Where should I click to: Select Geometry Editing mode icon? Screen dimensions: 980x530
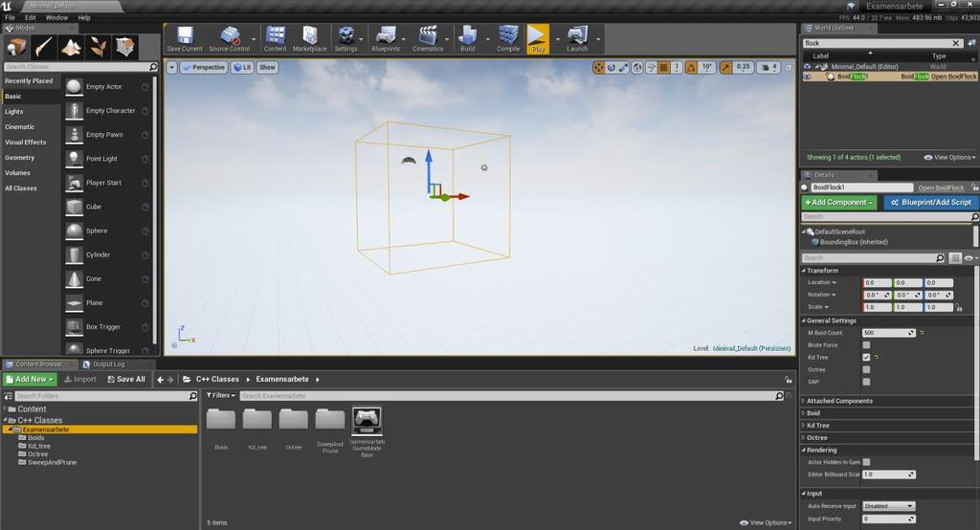[x=125, y=47]
